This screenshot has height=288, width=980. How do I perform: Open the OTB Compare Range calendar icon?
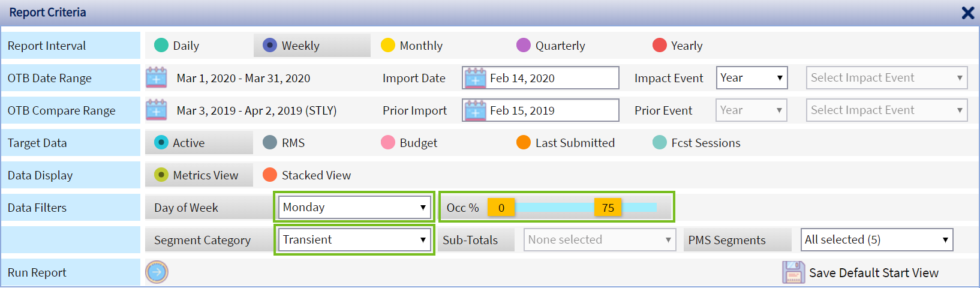[x=157, y=110]
